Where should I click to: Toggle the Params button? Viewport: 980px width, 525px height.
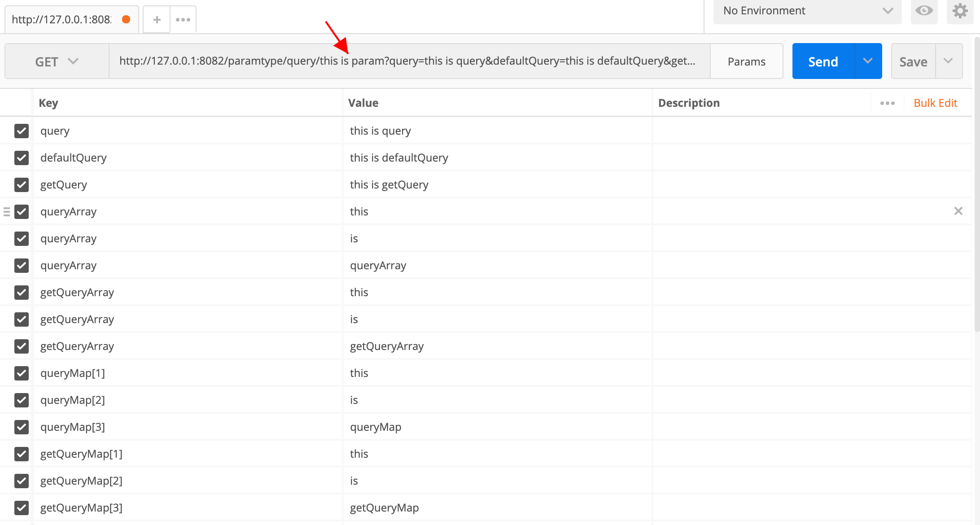coord(747,61)
